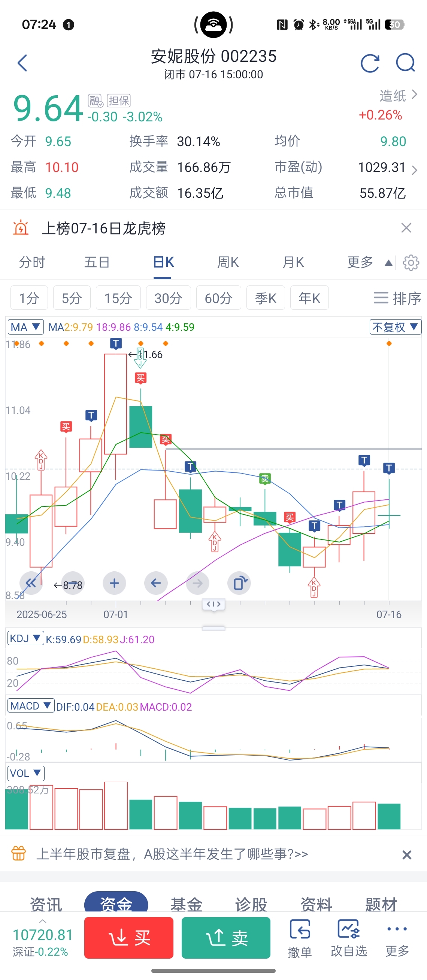427x980 pixels.
Task: Expand the KDJ indicator selector
Action: (x=25, y=638)
